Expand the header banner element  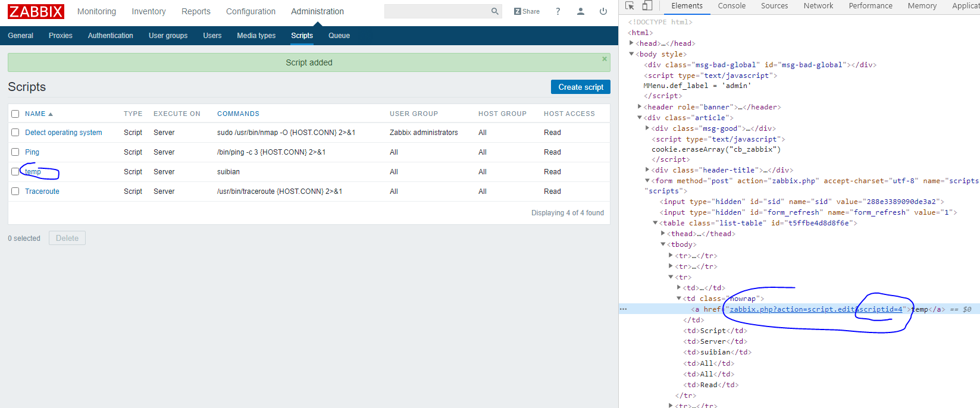pyautogui.click(x=640, y=106)
